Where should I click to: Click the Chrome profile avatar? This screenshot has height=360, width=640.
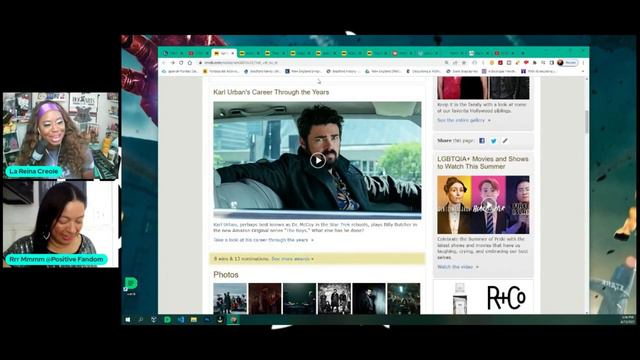[560, 62]
